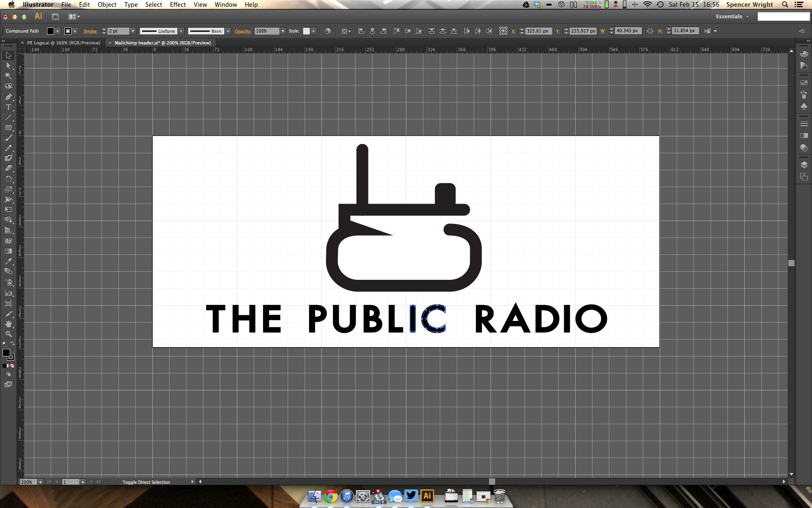Image resolution: width=812 pixels, height=508 pixels.
Task: Open the Effect menu
Action: coord(178,5)
